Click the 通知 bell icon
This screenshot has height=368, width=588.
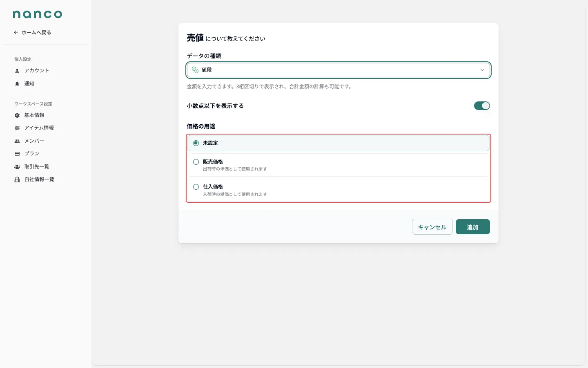17,84
